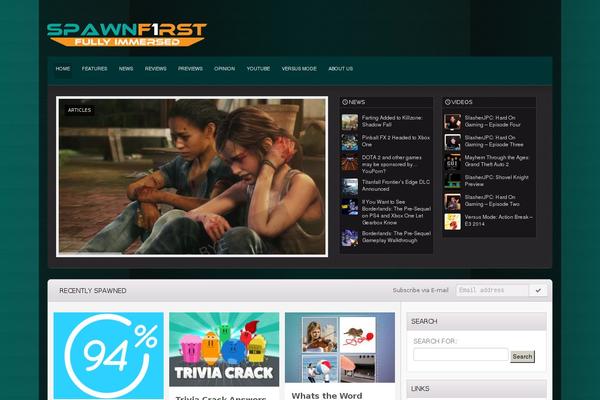This screenshot has height=400, width=600.
Task: Open the featured Last of Us article image
Action: pyautogui.click(x=192, y=176)
